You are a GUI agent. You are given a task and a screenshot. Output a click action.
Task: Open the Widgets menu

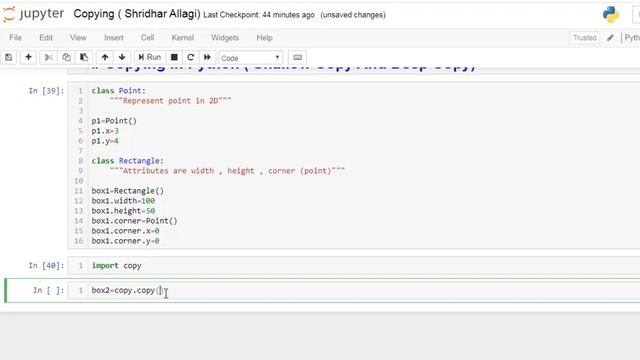click(x=225, y=38)
